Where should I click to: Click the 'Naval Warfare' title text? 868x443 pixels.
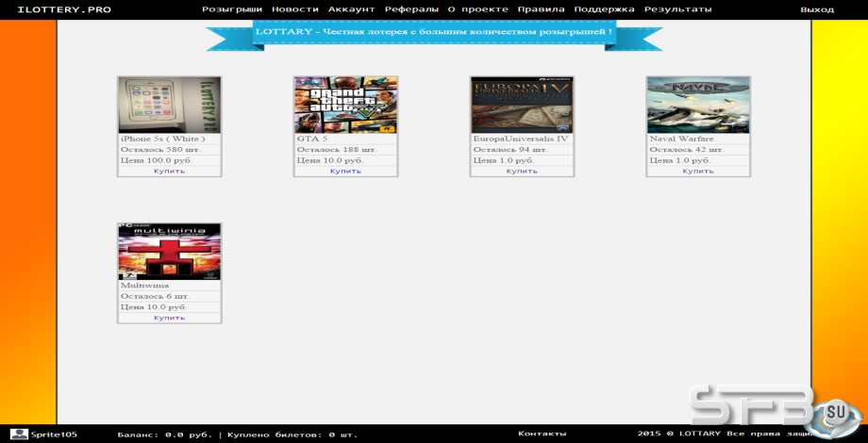(681, 139)
